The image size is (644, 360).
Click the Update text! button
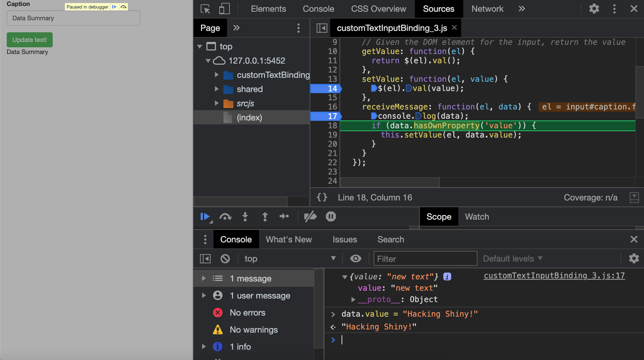(x=30, y=40)
